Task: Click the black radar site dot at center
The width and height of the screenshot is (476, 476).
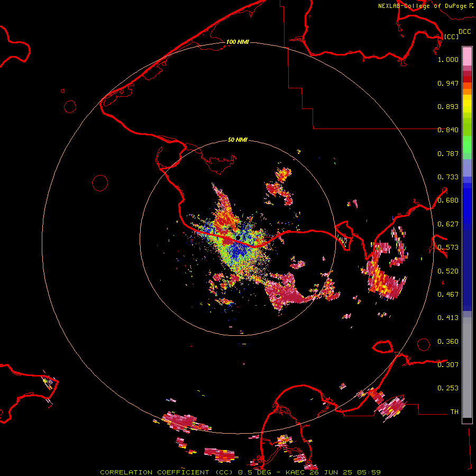Action: pos(239,237)
